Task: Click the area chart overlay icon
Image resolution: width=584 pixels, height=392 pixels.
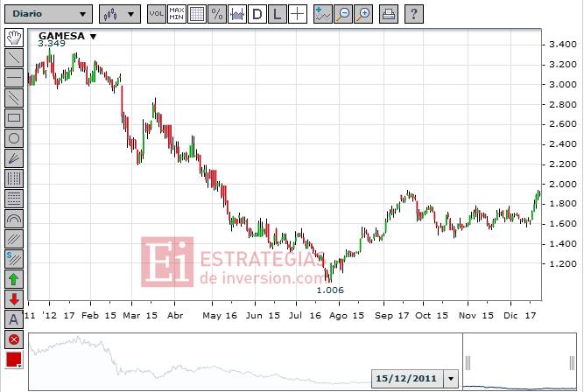Action: point(237,14)
